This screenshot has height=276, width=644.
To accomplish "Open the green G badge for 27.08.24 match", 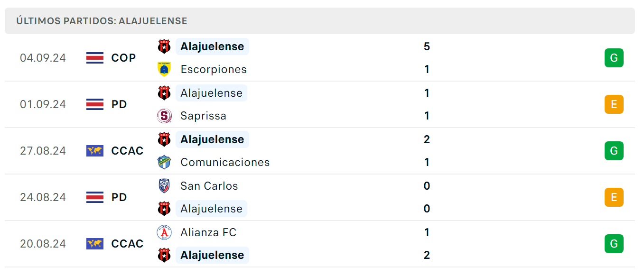I will (x=614, y=151).
